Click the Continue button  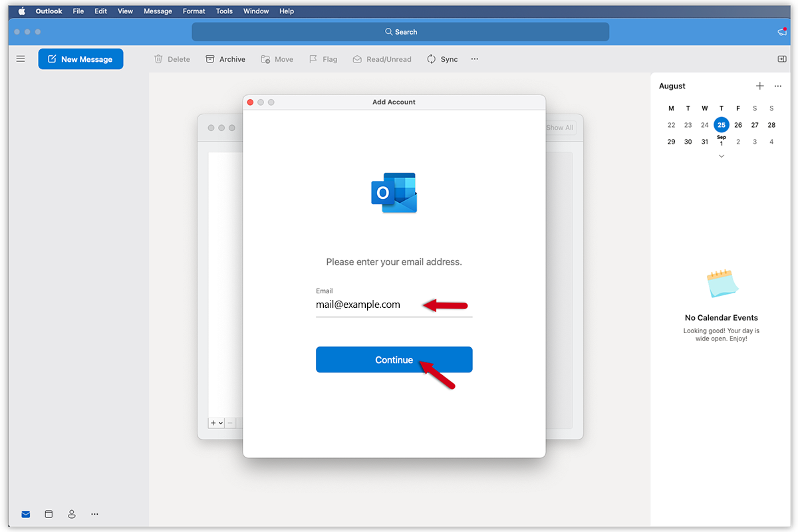[394, 360]
